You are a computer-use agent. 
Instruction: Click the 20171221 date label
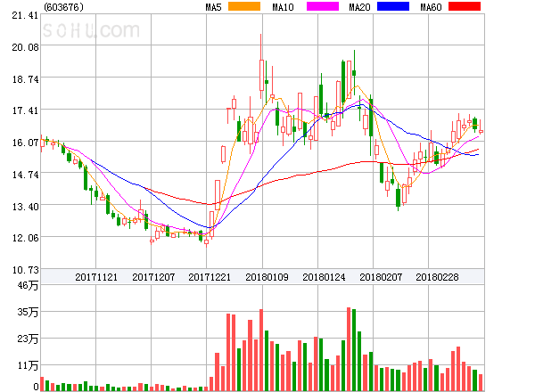pyautogui.click(x=210, y=277)
